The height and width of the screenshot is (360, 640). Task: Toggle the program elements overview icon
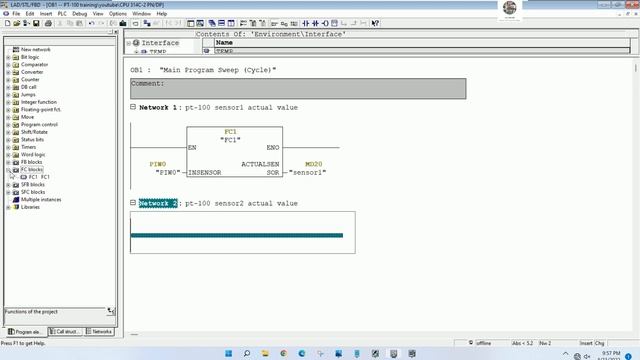tap(191, 24)
